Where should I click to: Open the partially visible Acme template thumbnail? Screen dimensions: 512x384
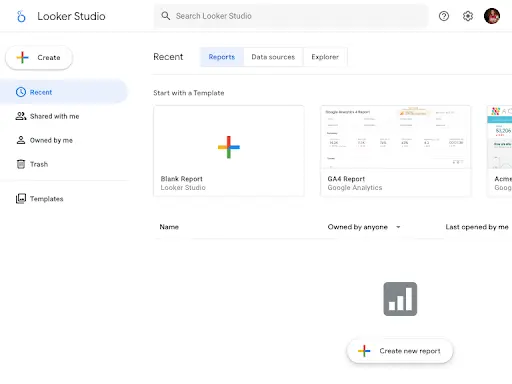pyautogui.click(x=499, y=137)
